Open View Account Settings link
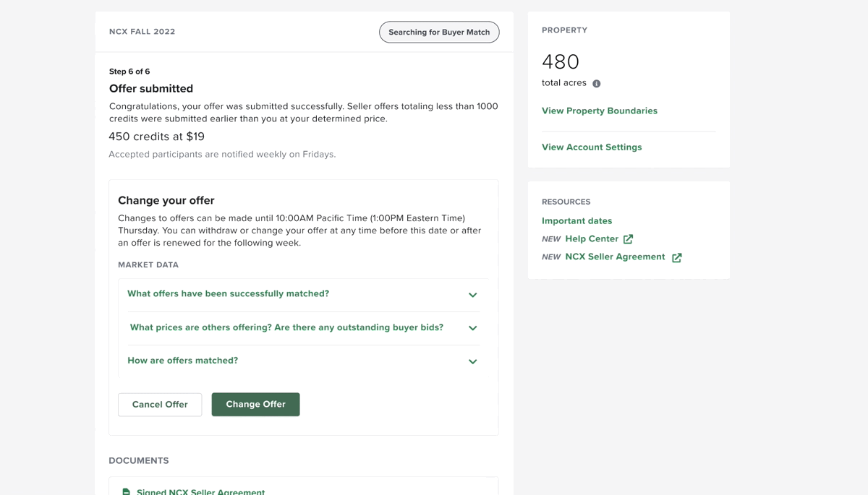This screenshot has height=495, width=868. (x=592, y=147)
